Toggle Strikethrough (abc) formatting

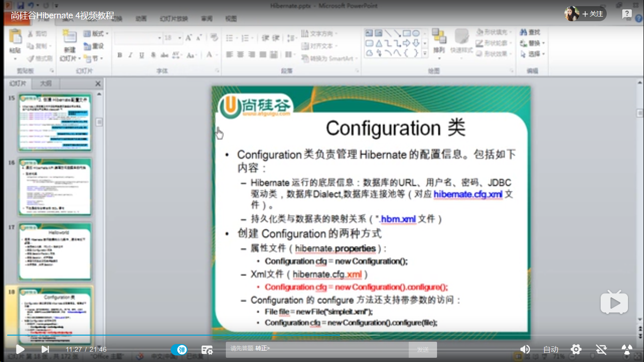pyautogui.click(x=164, y=55)
